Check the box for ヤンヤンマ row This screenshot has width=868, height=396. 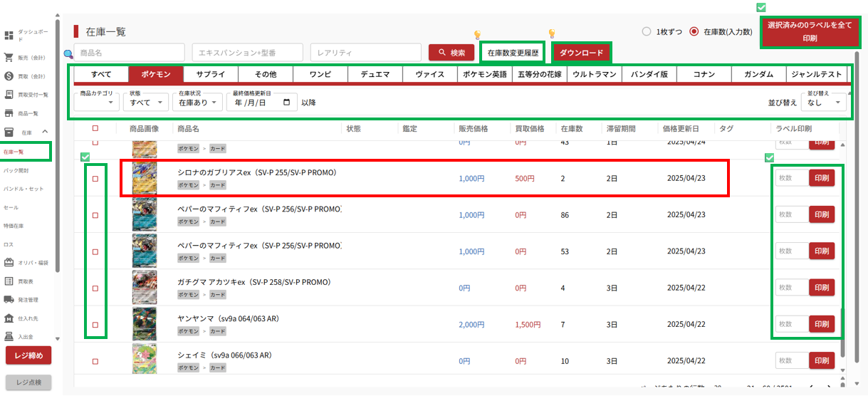[95, 324]
